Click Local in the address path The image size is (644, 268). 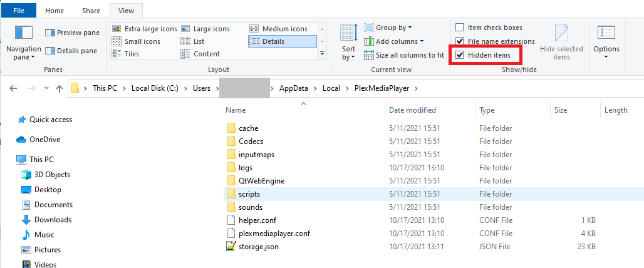click(x=331, y=88)
